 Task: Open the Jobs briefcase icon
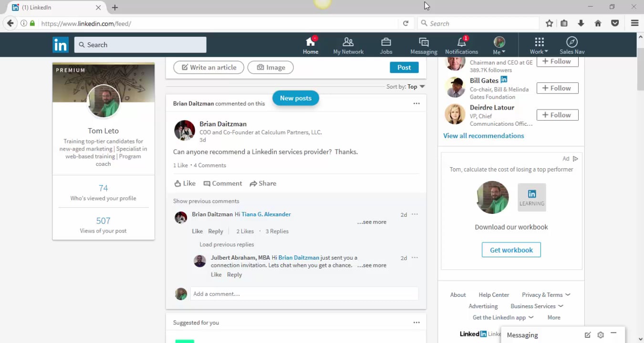386,45
